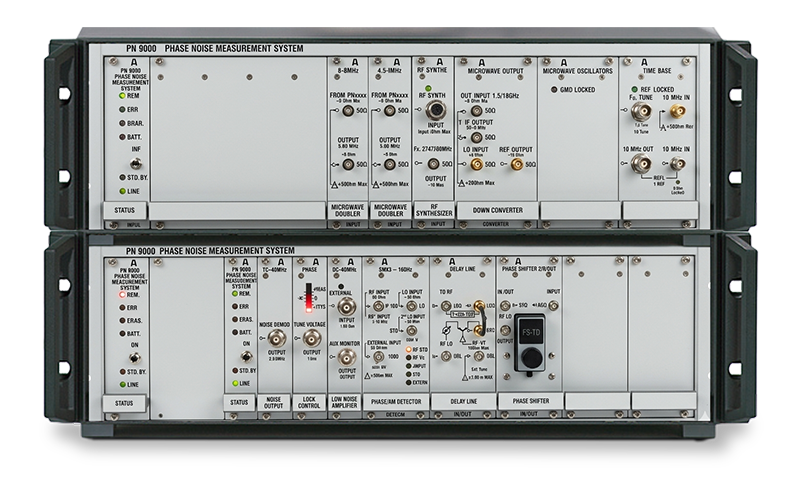Tap the orange RF STD LED
Image resolution: width=800 pixels, height=487 pixels.
click(408, 350)
